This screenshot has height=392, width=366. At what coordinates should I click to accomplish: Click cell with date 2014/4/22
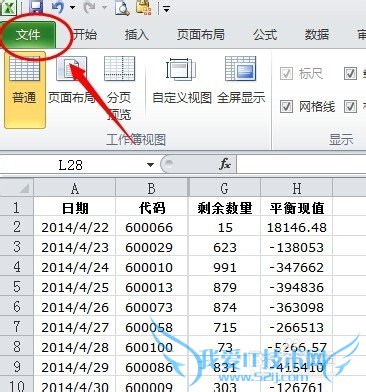point(75,227)
